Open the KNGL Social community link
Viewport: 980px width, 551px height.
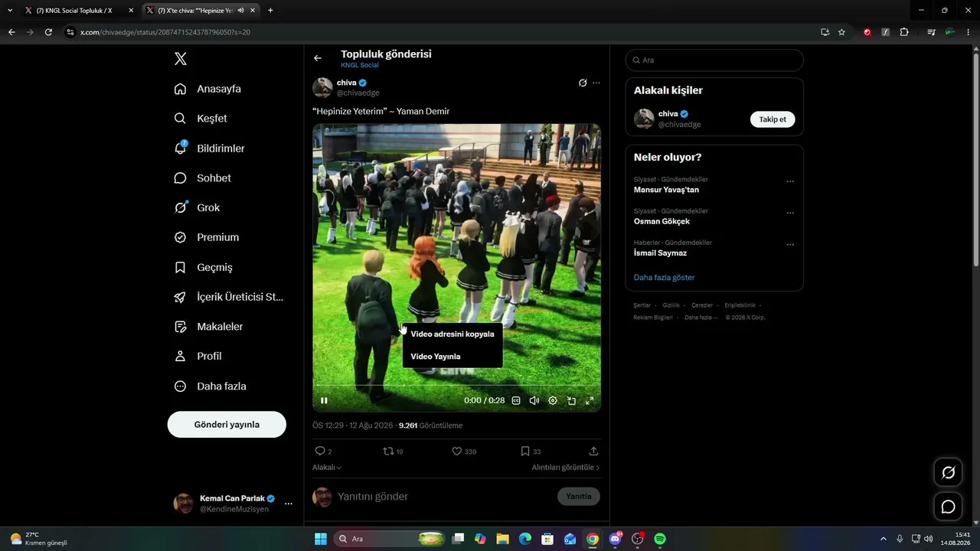360,66
